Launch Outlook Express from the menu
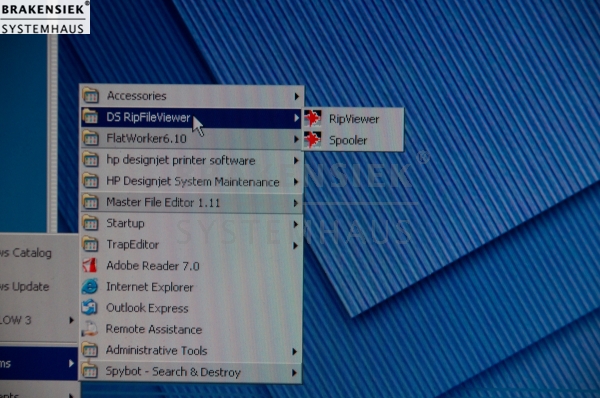Image resolution: width=600 pixels, height=398 pixels. [x=191, y=308]
